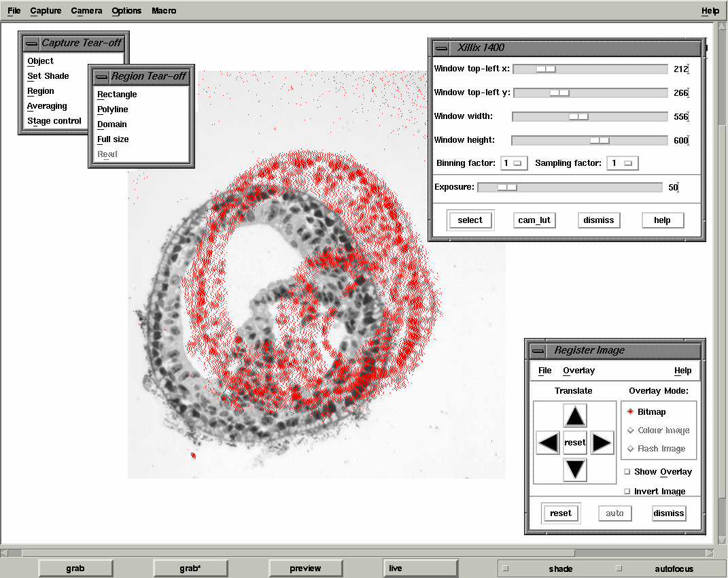Click the select button in Xillix 1400
This screenshot has width=728, height=578.
click(x=470, y=220)
